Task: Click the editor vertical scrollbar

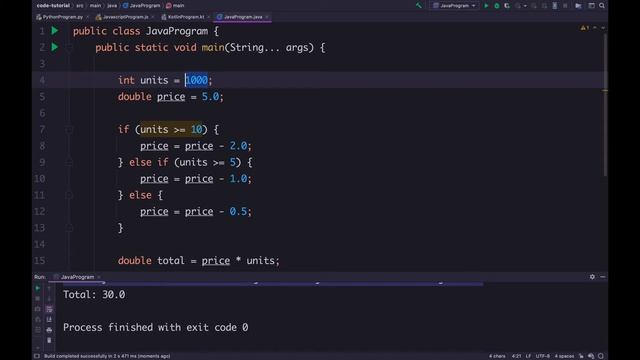Action: (x=605, y=105)
